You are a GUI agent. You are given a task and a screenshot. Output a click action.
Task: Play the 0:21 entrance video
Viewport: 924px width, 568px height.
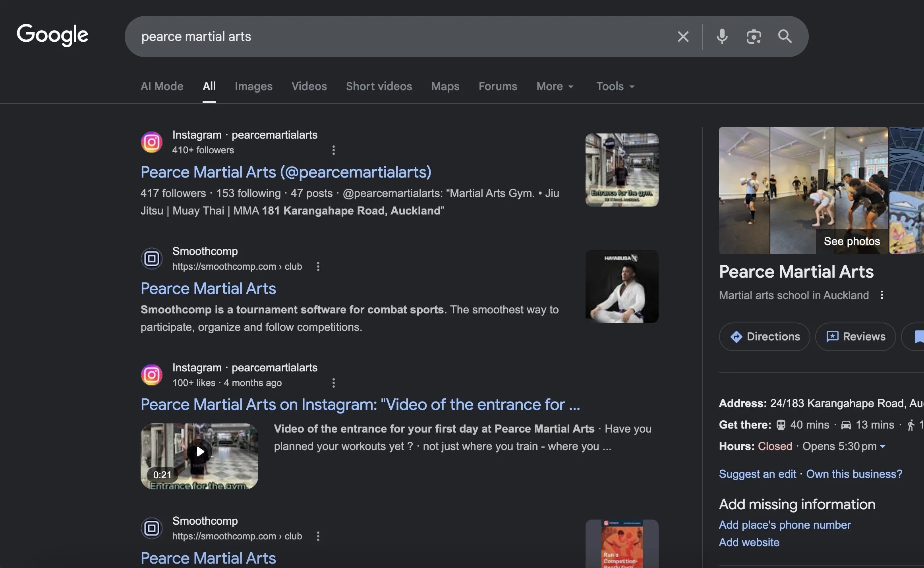tap(199, 456)
